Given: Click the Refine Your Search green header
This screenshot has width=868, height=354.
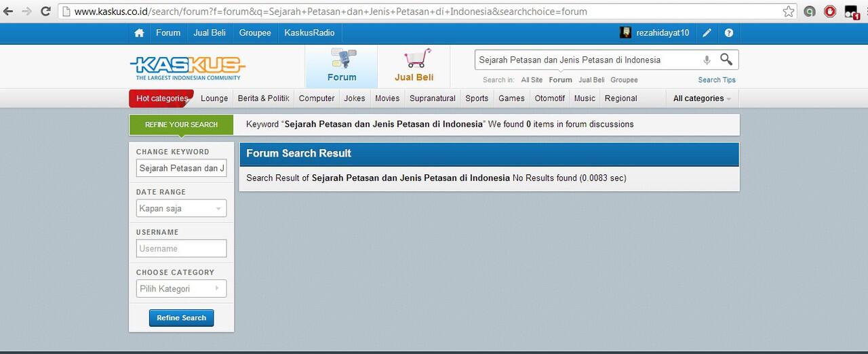Looking at the screenshot, I should [x=181, y=125].
